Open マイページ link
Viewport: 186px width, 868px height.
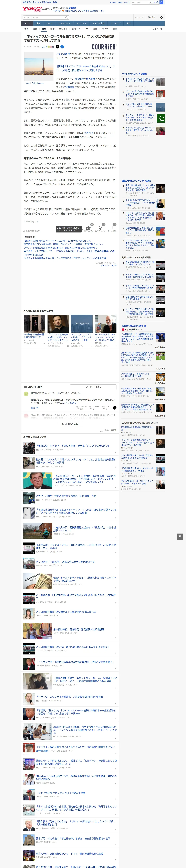pos(139,18)
